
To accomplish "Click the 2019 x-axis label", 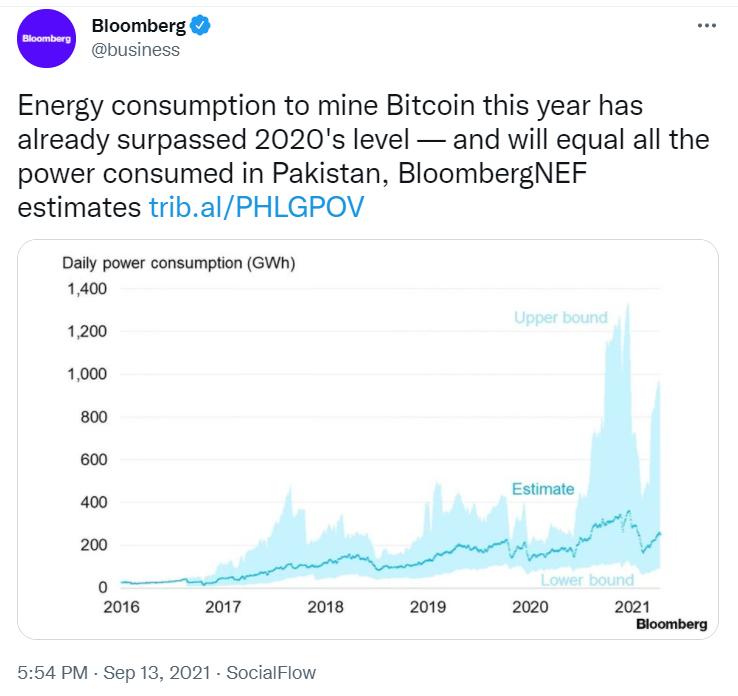I will click(x=428, y=607).
